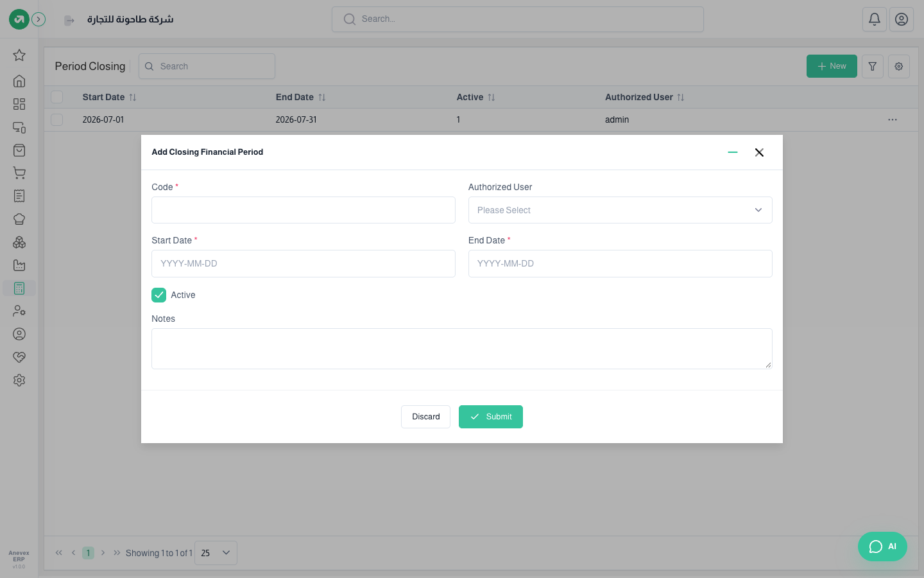Viewport: 924px width, 578px height.
Task: Open table settings gear icon
Action: (899, 66)
